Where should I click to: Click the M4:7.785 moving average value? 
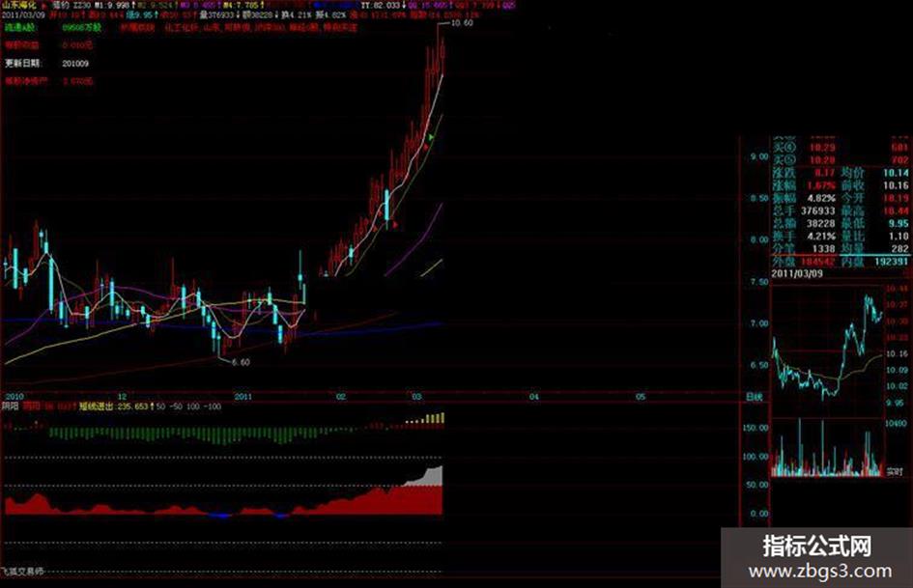(242, 5)
